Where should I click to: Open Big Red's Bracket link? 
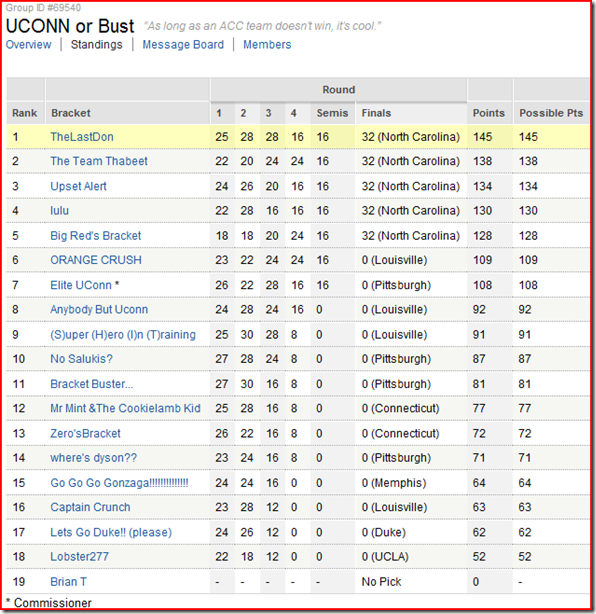pyautogui.click(x=96, y=236)
